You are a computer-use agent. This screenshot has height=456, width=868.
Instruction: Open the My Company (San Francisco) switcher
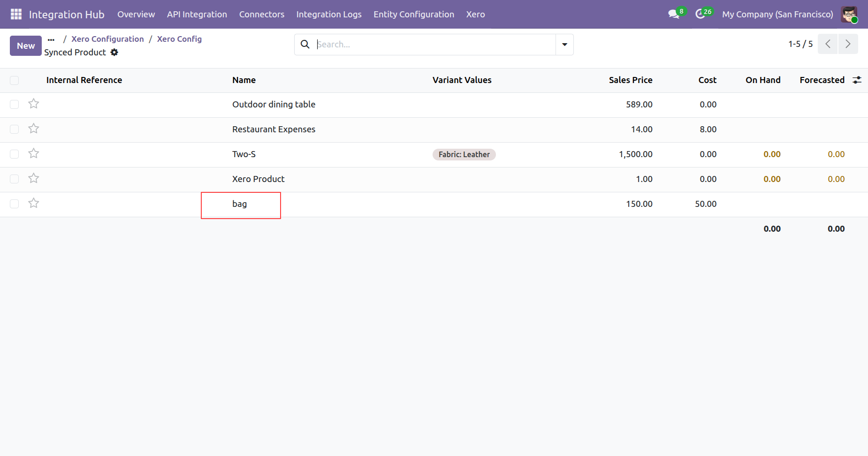point(777,14)
